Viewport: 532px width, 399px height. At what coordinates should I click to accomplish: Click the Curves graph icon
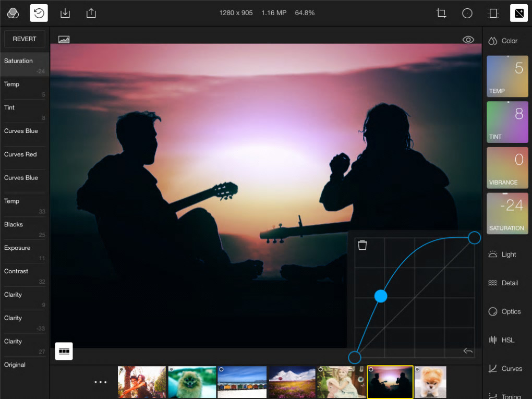(493, 368)
